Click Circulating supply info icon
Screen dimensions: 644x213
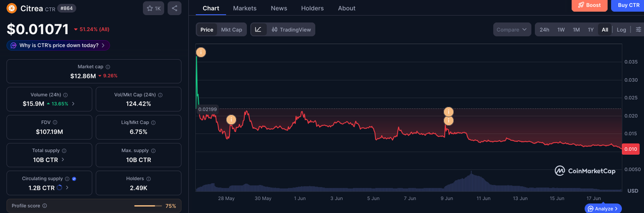(x=67, y=179)
